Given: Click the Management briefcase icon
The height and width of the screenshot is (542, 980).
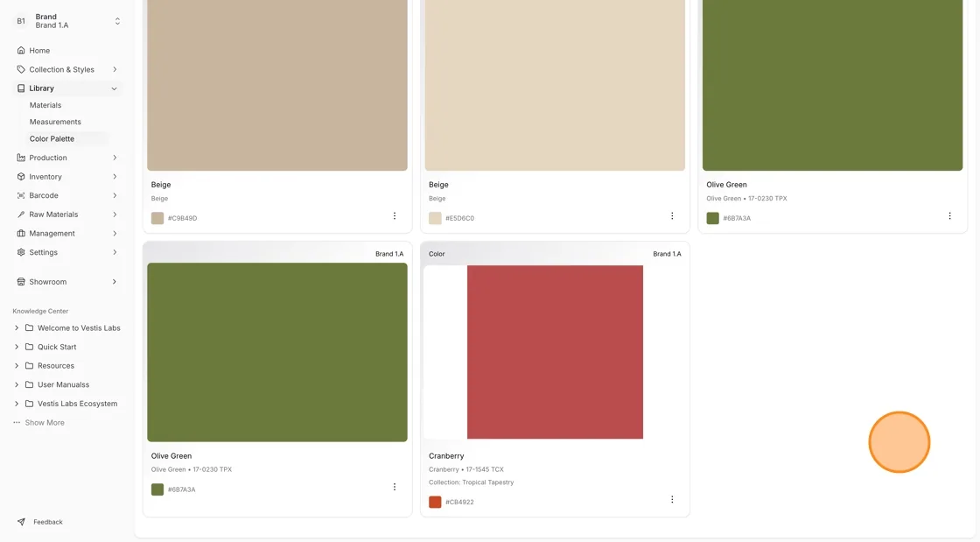Looking at the screenshot, I should 21,233.
